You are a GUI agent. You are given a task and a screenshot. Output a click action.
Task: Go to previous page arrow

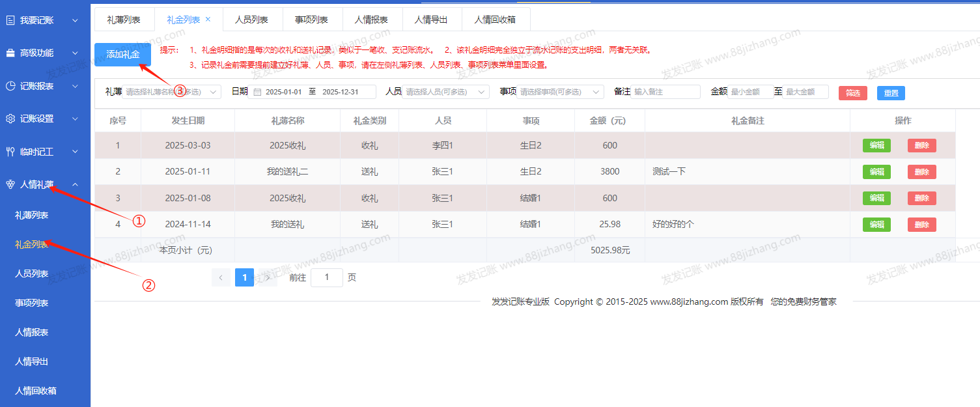pyautogui.click(x=221, y=277)
